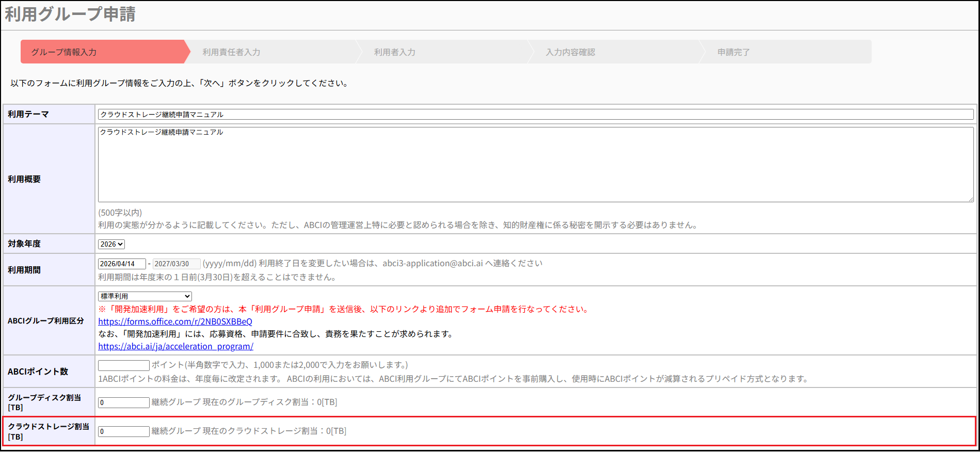Click the 利用グループ申請 page heading

pyautogui.click(x=70, y=14)
